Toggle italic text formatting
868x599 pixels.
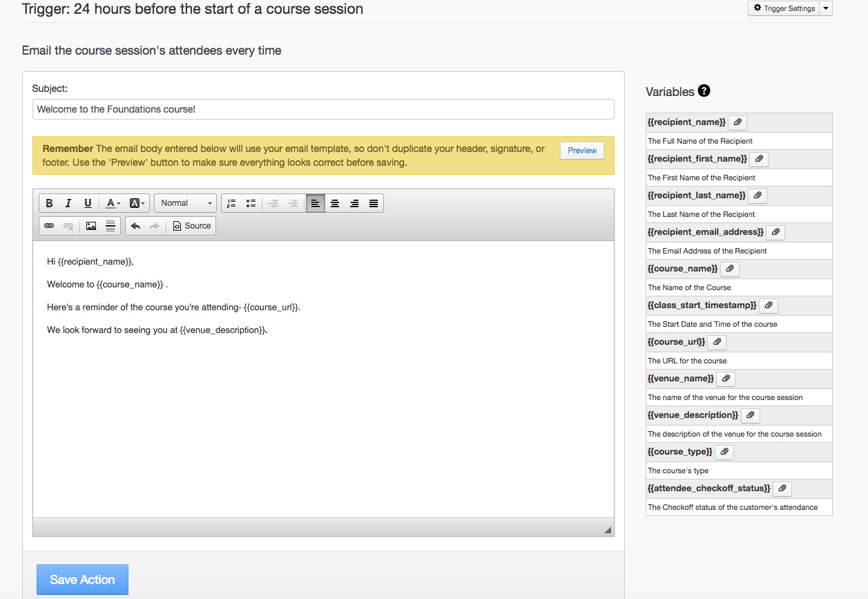(68, 203)
